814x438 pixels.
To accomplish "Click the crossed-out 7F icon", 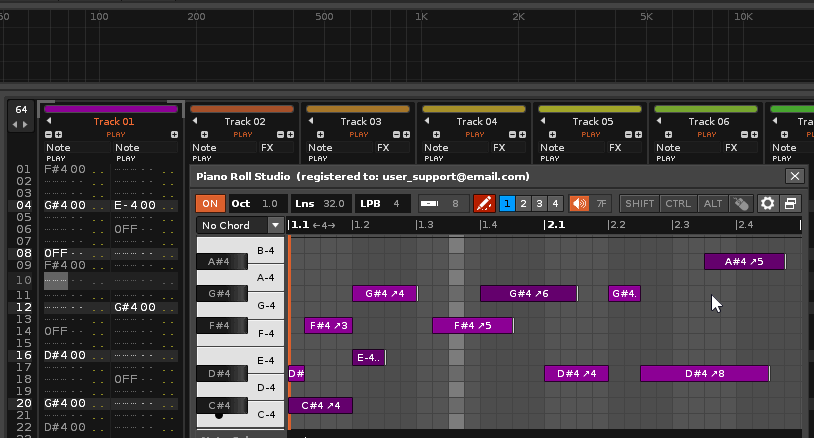I will coord(601,203).
